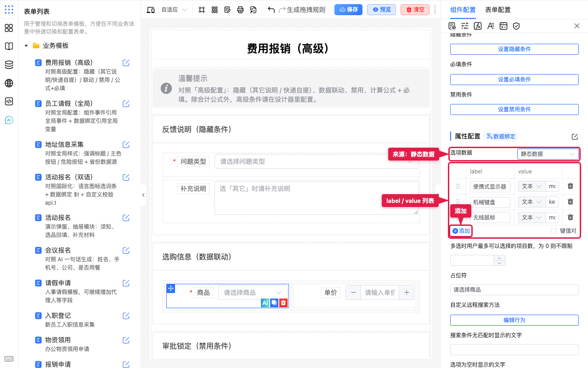Open the code icon in left sidebar
The width and height of the screenshot is (588, 368).
9,102
